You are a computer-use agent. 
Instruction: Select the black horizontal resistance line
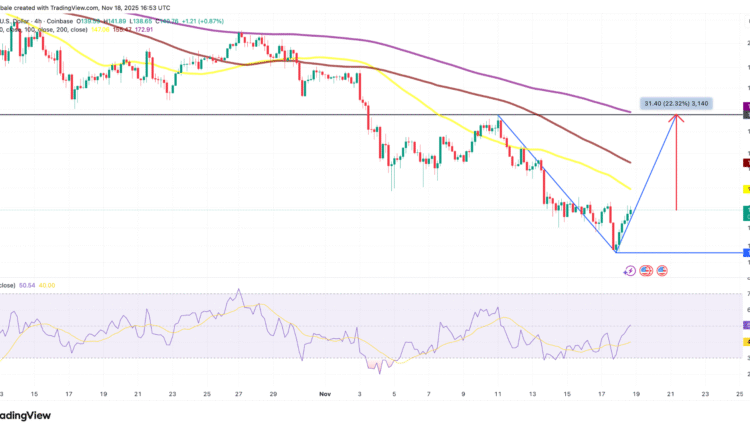point(200,115)
